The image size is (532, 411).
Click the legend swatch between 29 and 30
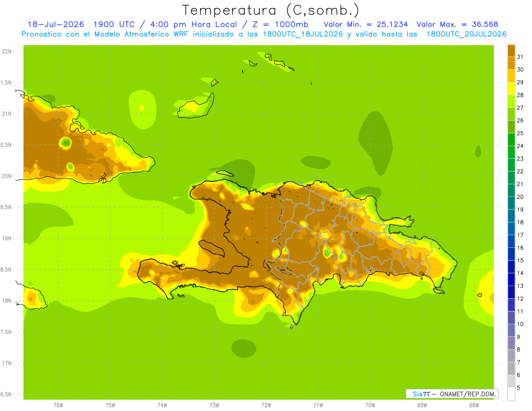[511, 76]
